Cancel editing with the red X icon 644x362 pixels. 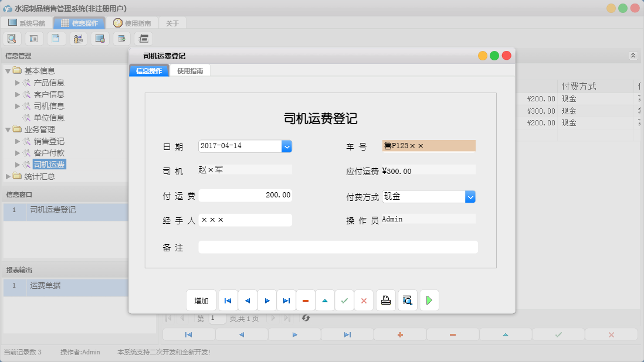click(364, 300)
